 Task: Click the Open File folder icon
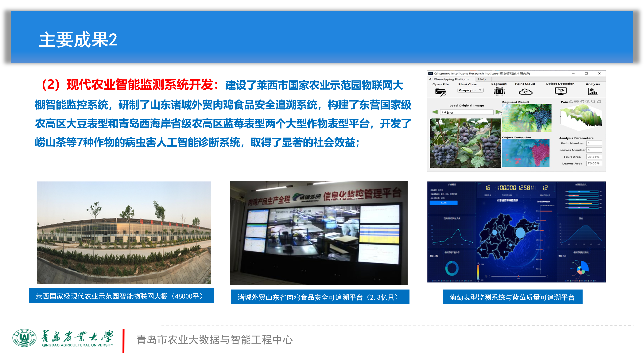point(440,92)
